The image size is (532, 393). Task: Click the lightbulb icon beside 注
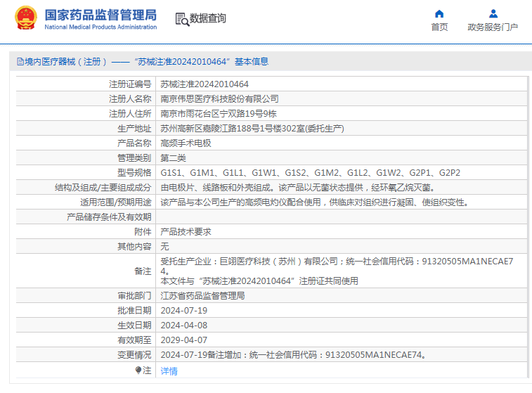coord(138,370)
